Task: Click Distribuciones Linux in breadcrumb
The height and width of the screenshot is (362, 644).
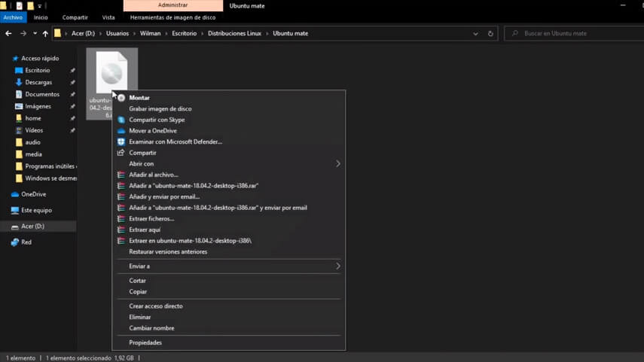Action: coord(234,34)
